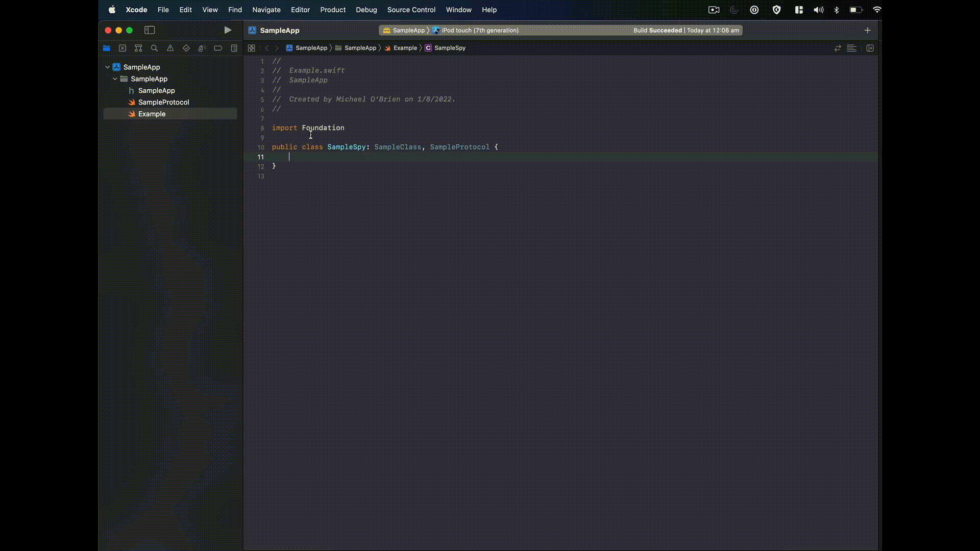Click SampleClass in the class declaration

coord(398,147)
